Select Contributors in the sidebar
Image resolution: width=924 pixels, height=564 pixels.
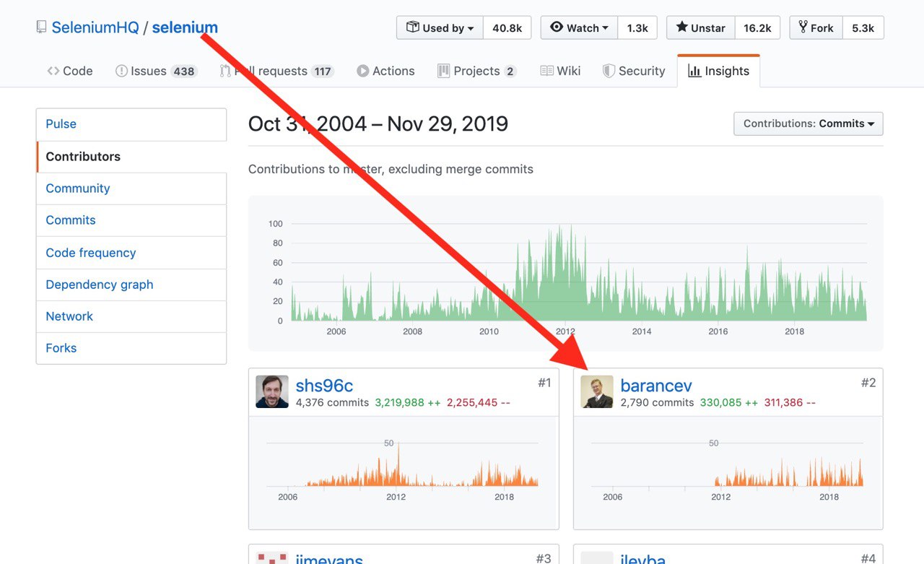tap(131, 157)
